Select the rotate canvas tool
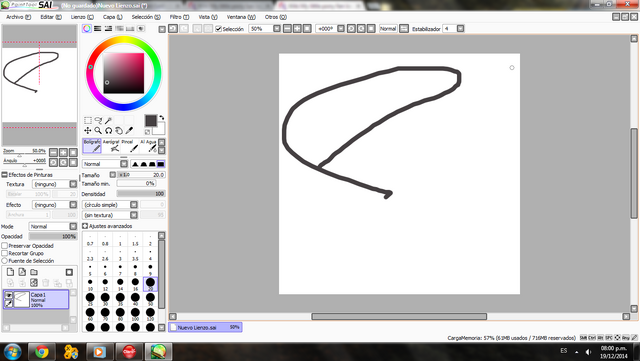The width and height of the screenshot is (640, 361). pyautogui.click(x=108, y=131)
